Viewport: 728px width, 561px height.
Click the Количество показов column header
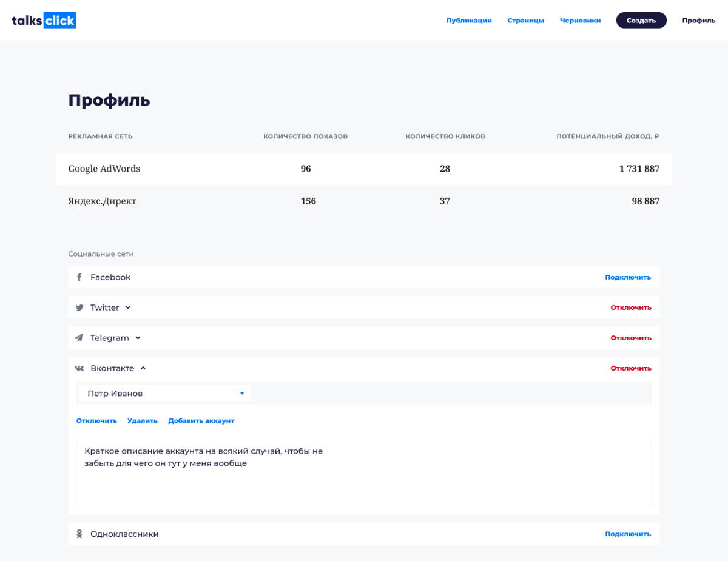click(x=306, y=136)
